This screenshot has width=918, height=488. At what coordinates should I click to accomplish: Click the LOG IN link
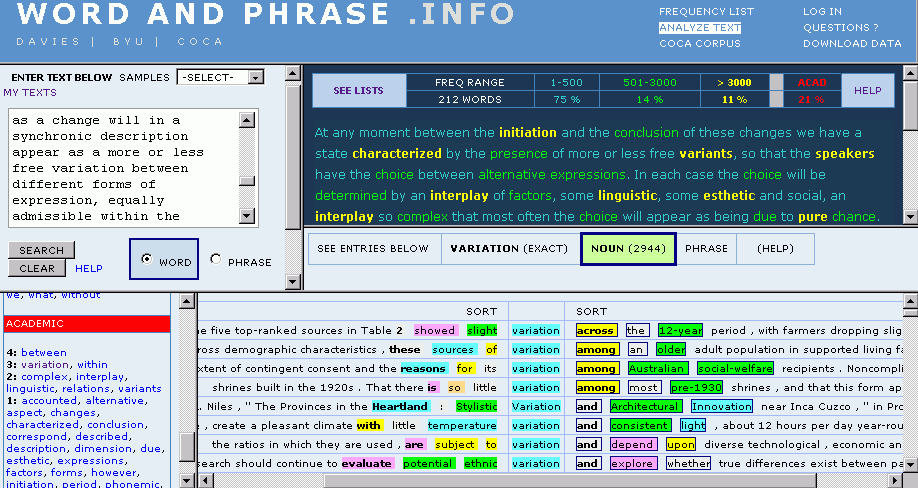coord(822,12)
